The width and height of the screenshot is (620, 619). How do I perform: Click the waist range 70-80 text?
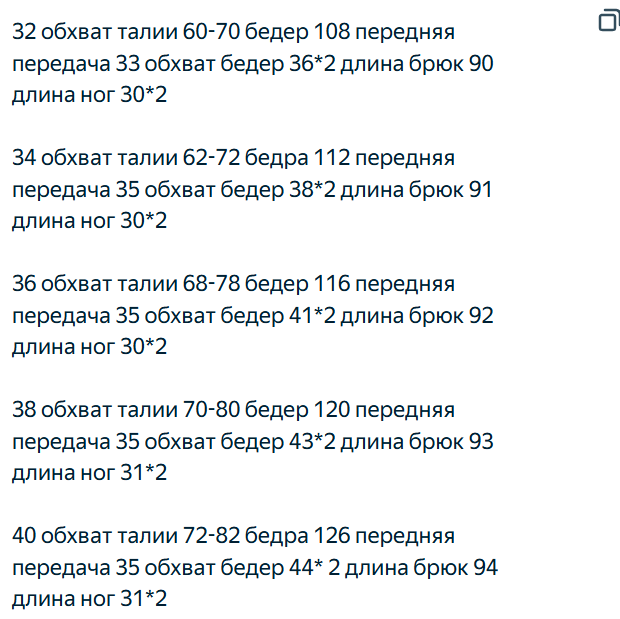point(211,410)
